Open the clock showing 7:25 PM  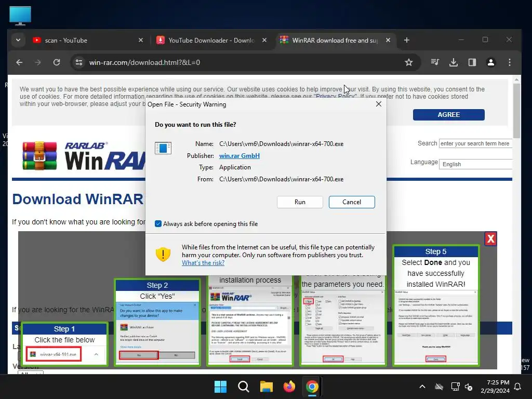click(495, 387)
